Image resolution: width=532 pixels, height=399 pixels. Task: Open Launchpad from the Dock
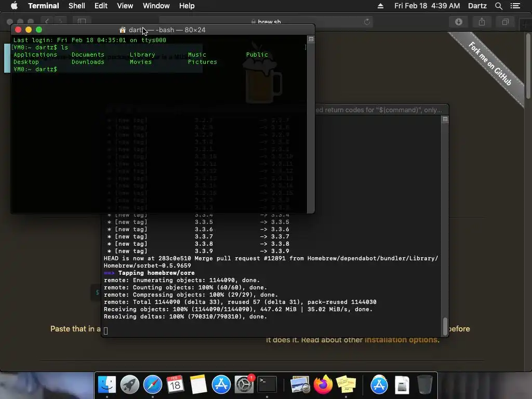[x=129, y=384]
